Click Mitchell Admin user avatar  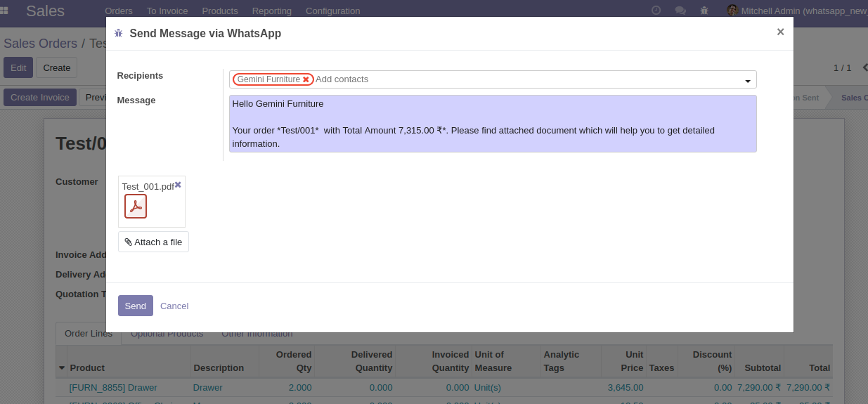click(x=732, y=11)
